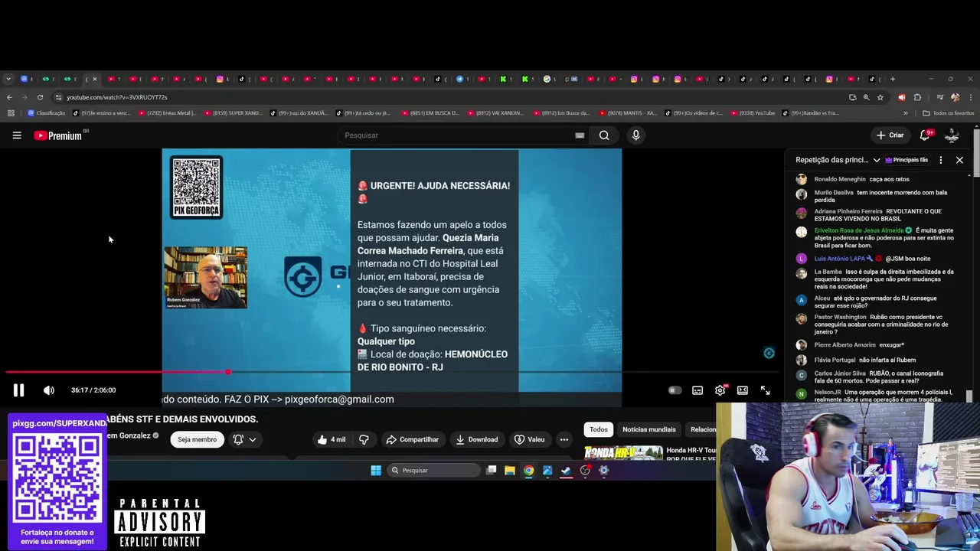Screen dimensions: 980x551
Task: Open Google Chrome from the taskbar
Action: click(x=528, y=471)
